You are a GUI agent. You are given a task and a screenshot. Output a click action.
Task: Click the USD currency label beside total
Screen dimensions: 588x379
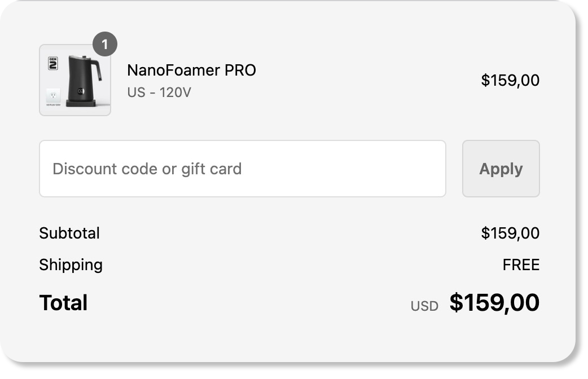coord(424,306)
